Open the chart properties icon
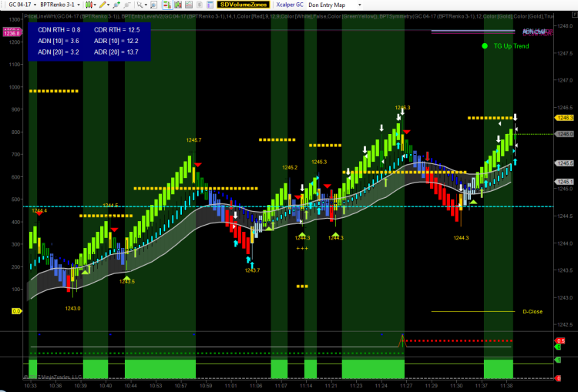Viewport: 578px width, 392px height. (210, 5)
